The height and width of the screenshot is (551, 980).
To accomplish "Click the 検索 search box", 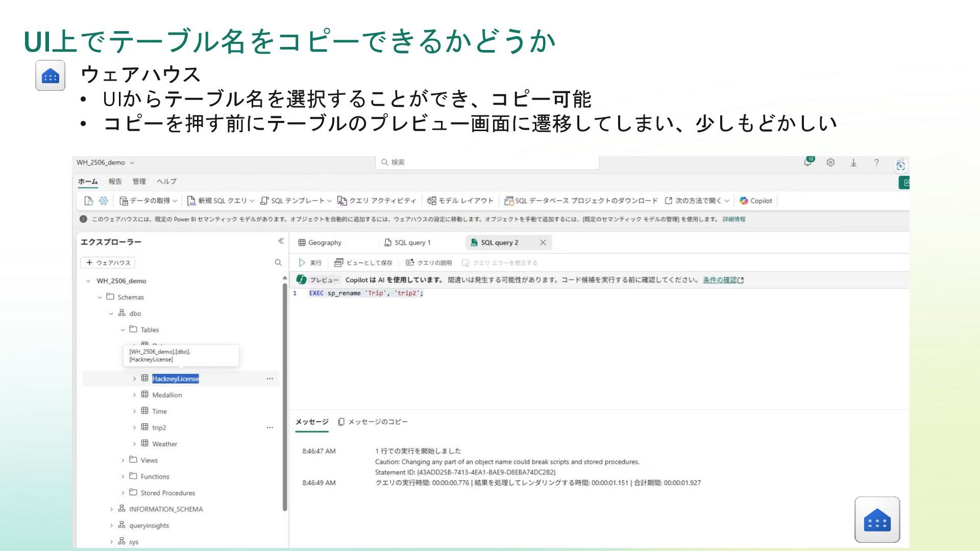I will tap(487, 162).
